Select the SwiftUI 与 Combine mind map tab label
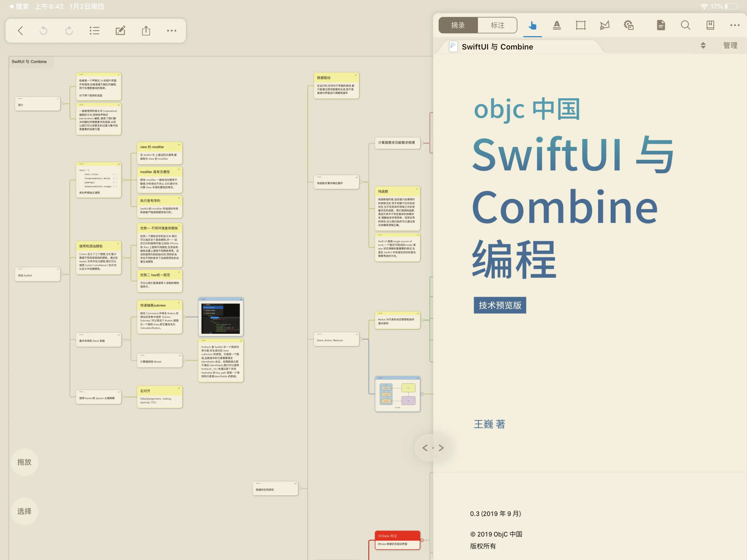The height and width of the screenshot is (560, 747). point(29,62)
